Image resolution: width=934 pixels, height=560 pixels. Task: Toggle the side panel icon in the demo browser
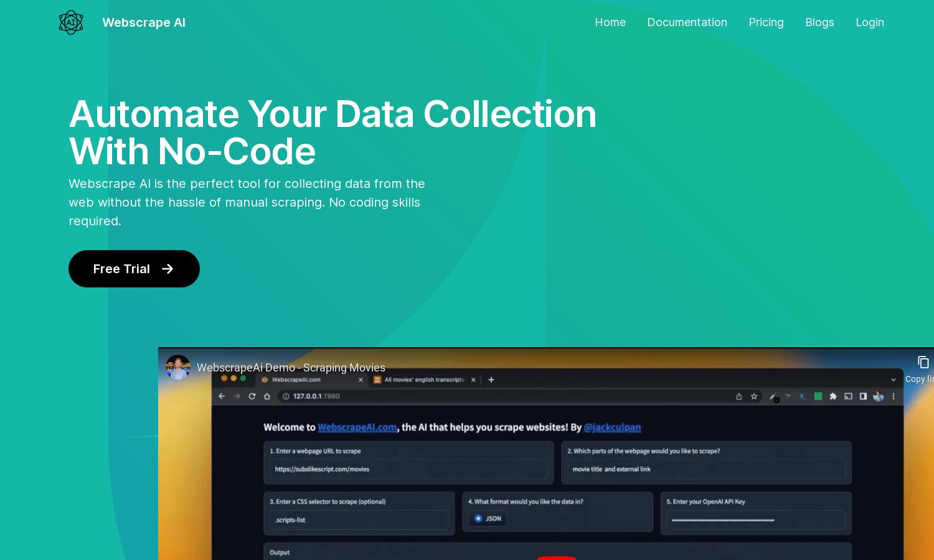pyautogui.click(x=863, y=396)
